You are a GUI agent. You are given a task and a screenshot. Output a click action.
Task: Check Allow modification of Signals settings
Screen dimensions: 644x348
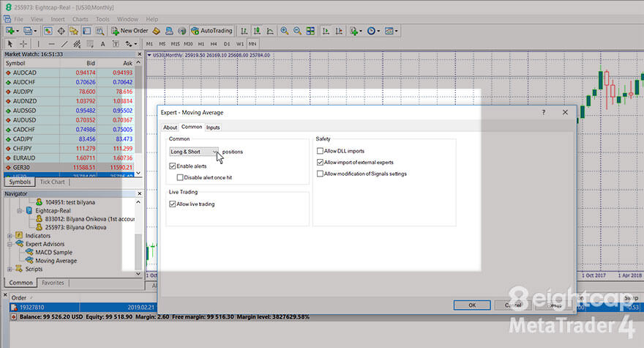click(320, 174)
